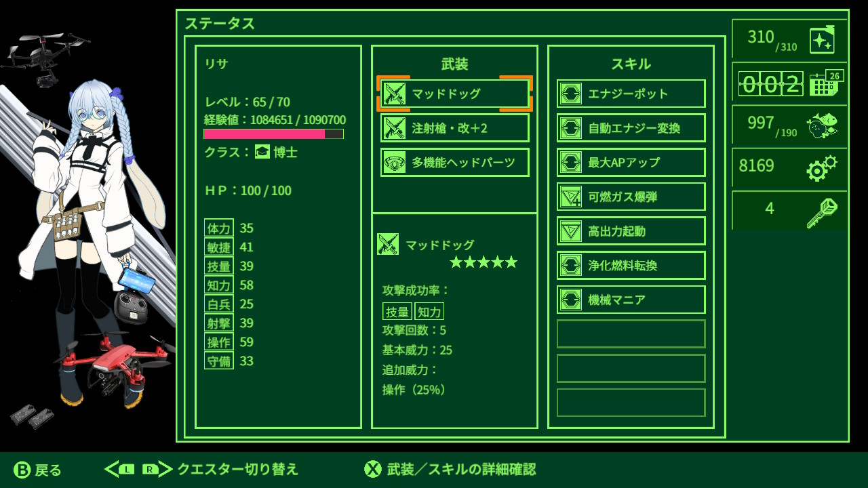Select the 可燃ガス爆弾 skill entry

[631, 197]
